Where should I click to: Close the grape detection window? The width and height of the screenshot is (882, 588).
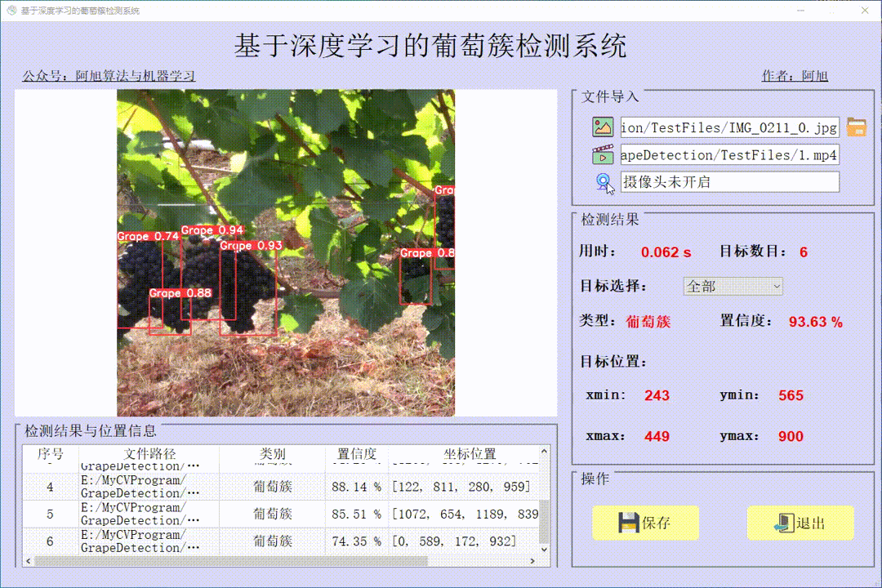pyautogui.click(x=865, y=10)
